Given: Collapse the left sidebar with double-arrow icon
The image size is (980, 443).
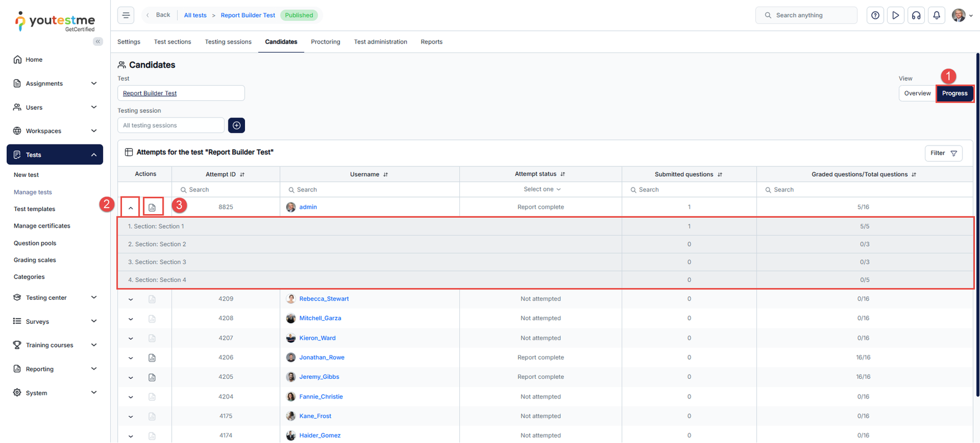Looking at the screenshot, I should [98, 42].
